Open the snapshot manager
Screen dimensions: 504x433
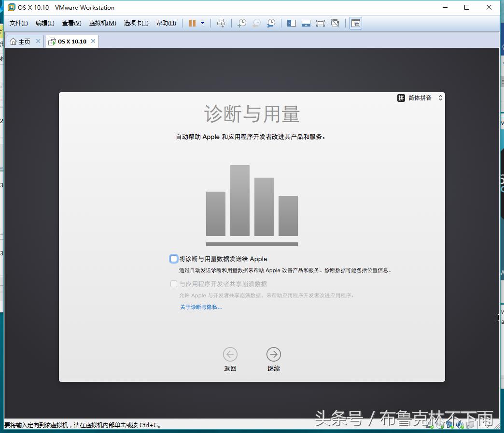pyautogui.click(x=271, y=23)
